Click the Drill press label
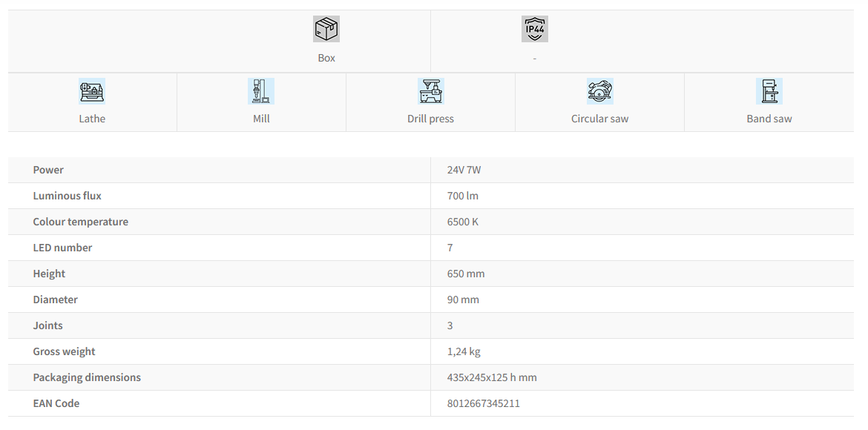This screenshot has height=430, width=868. (x=430, y=119)
